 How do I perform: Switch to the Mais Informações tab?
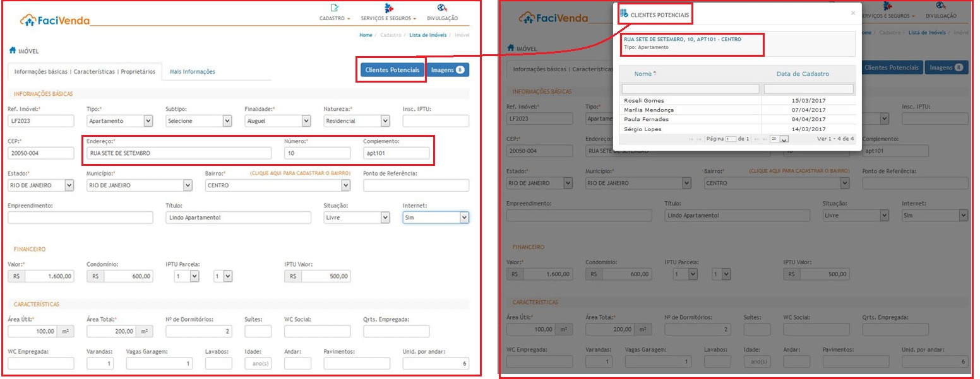pos(192,72)
